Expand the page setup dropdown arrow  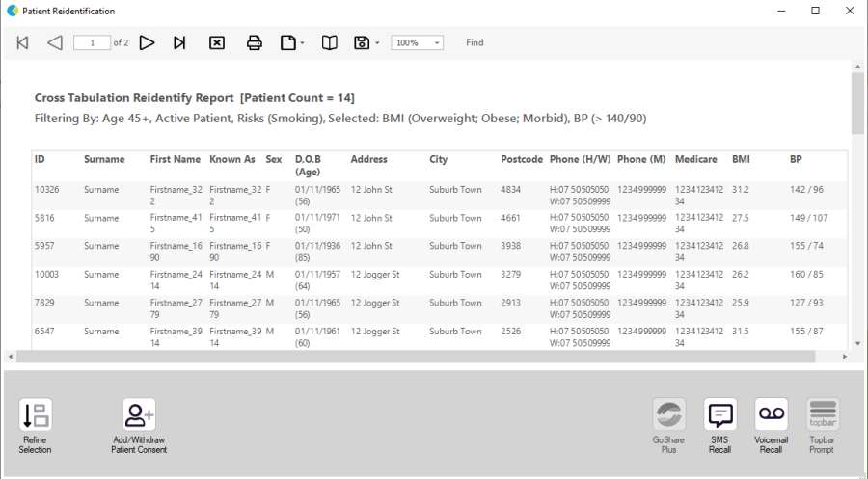[x=302, y=43]
